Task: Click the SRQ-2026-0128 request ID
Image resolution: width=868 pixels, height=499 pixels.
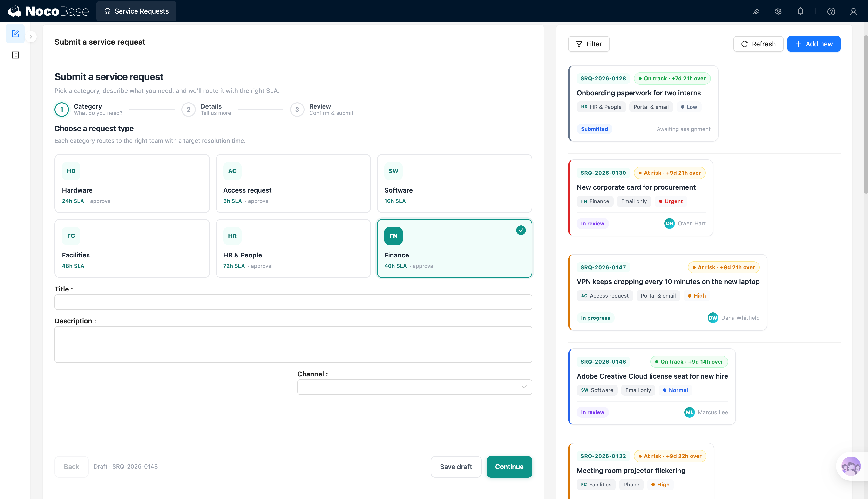Action: point(603,78)
